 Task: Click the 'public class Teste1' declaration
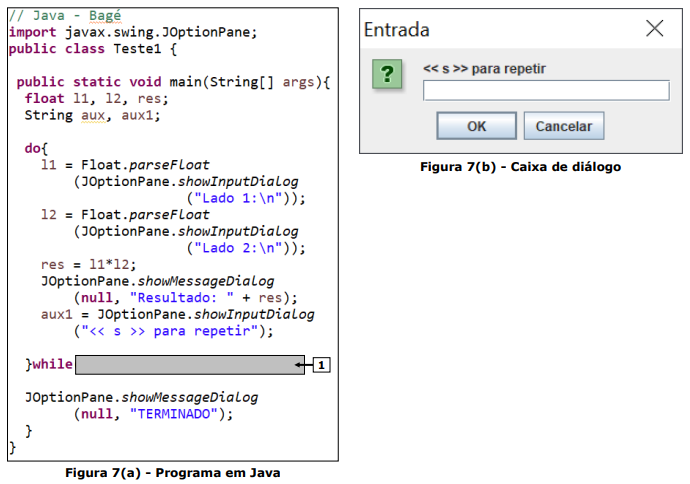pyautogui.click(x=92, y=47)
